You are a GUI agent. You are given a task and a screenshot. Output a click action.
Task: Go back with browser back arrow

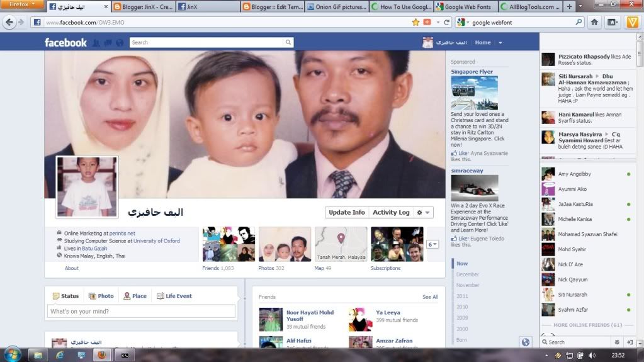coord(9,22)
